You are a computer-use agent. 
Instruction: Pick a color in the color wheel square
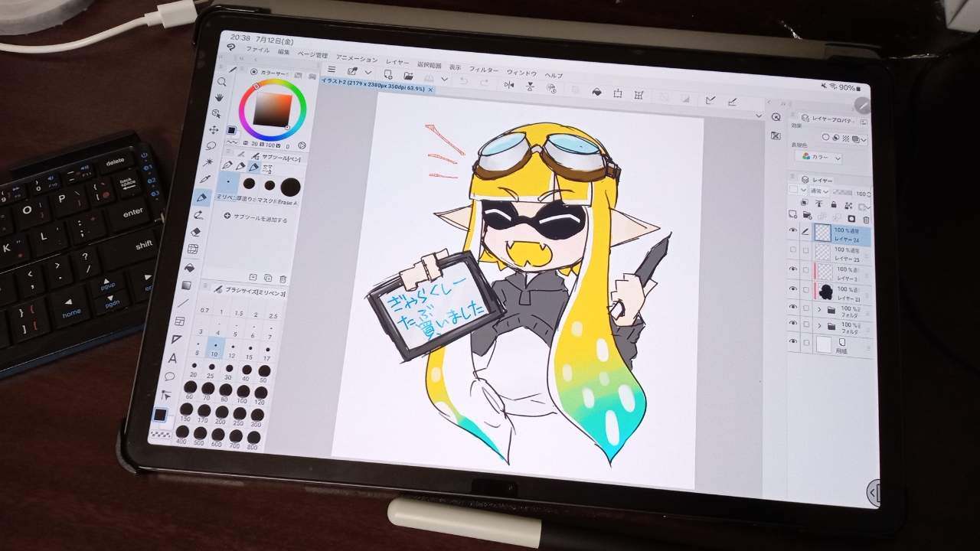(273, 109)
